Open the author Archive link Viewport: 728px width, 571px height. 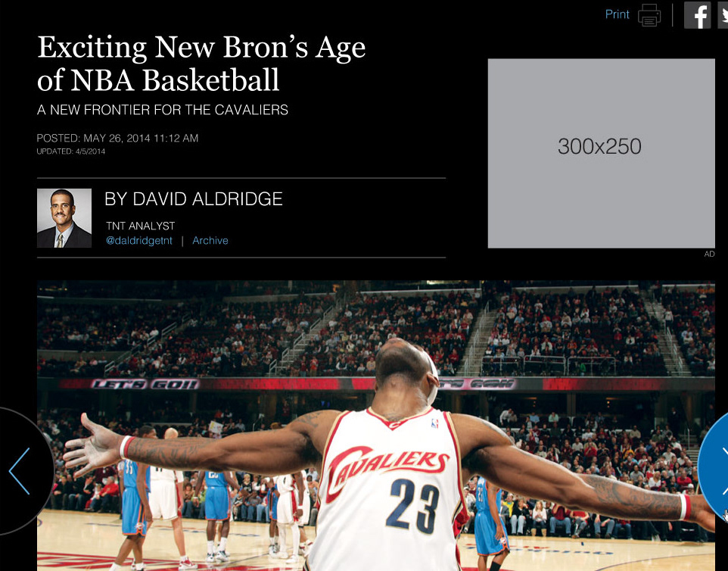(x=210, y=240)
